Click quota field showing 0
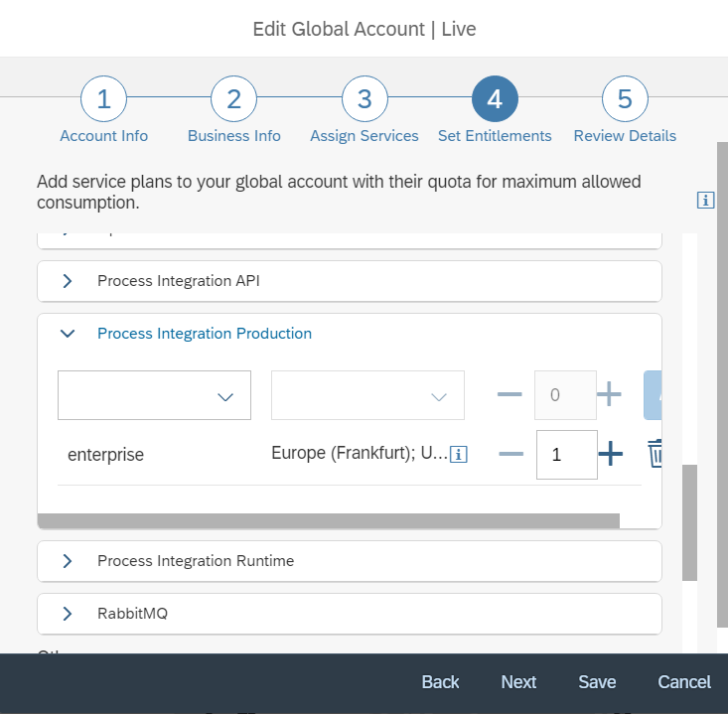Image resolution: width=728 pixels, height=714 pixels. (565, 395)
